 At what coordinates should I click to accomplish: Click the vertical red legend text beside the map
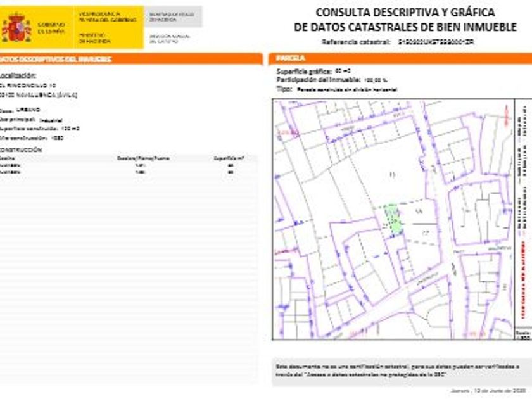[x=524, y=280]
